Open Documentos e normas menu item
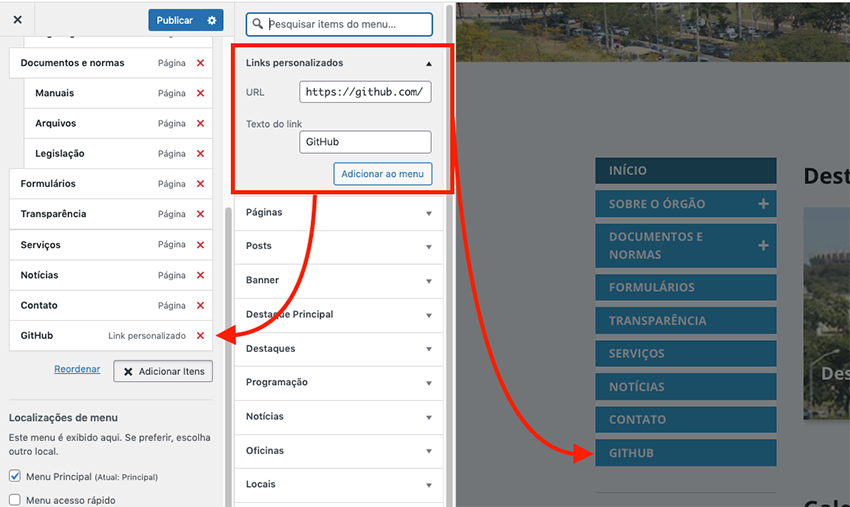The width and height of the screenshot is (850, 507). [111, 63]
